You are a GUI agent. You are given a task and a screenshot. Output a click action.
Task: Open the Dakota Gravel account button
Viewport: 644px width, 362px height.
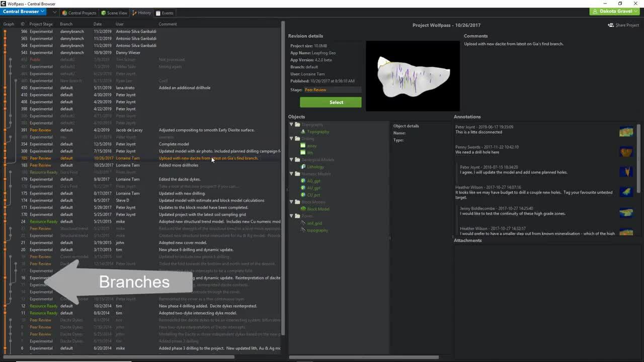point(616,11)
